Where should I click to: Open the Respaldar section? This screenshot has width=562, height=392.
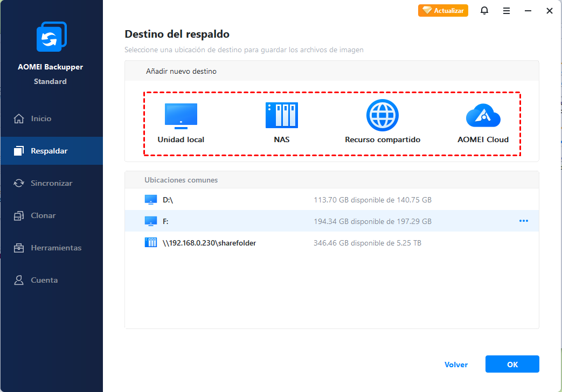click(x=49, y=151)
